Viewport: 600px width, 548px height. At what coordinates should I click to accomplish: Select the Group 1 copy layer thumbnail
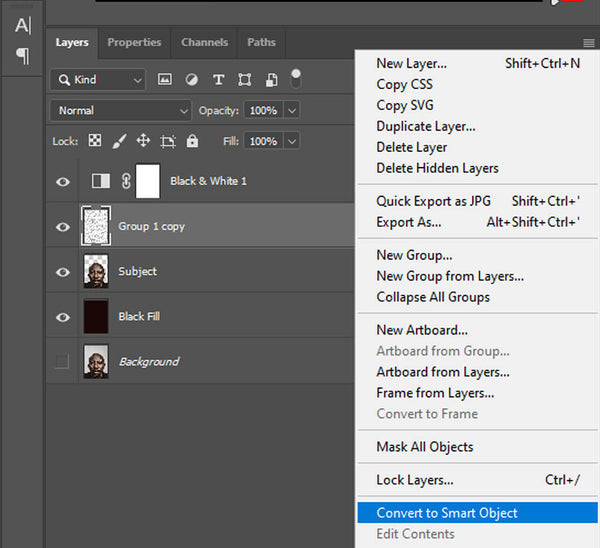pyautogui.click(x=96, y=226)
